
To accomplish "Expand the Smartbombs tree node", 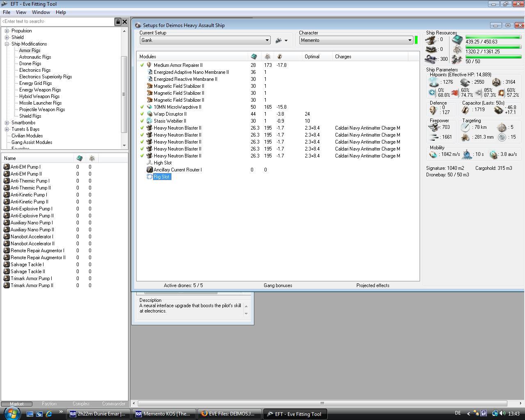I will 7,123.
